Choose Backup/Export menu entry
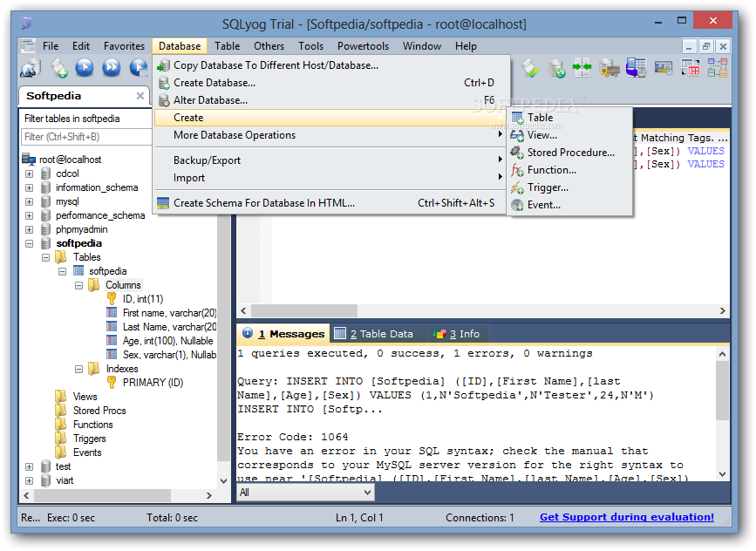Image resolution: width=756 pixels, height=551 pixels. [x=330, y=160]
